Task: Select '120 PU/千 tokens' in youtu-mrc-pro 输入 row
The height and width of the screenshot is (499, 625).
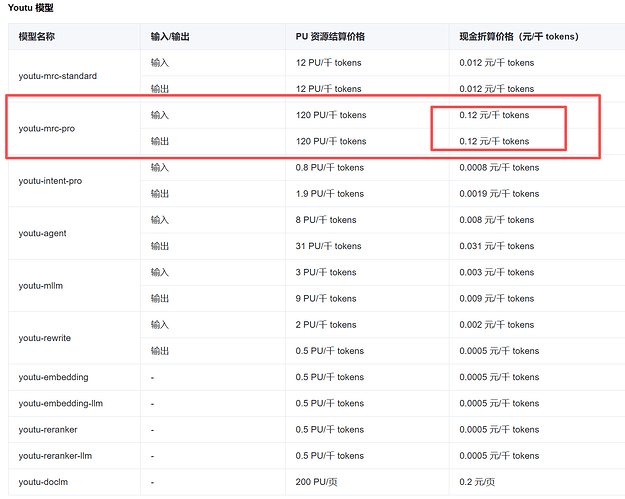Action: click(331, 115)
